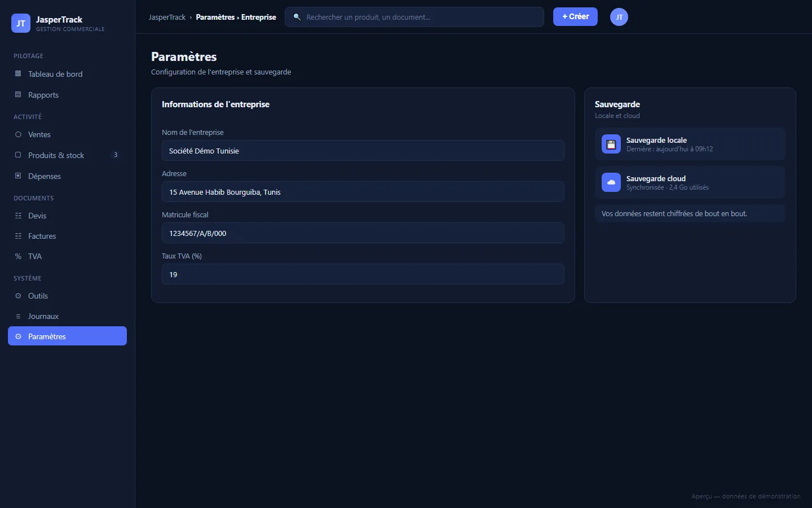Click the Dépenses icon in sidebar
The width and height of the screenshot is (812, 508).
click(18, 176)
